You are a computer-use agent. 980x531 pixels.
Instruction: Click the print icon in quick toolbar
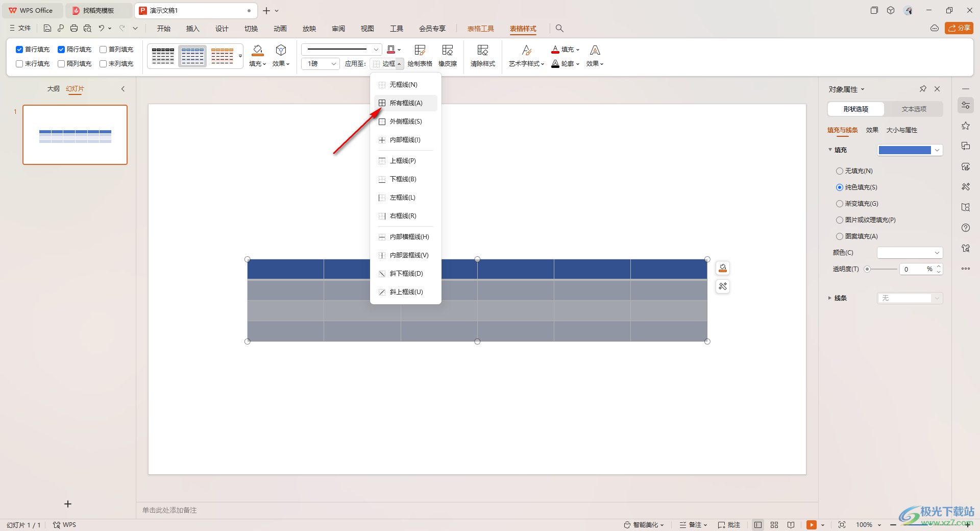[x=74, y=29]
